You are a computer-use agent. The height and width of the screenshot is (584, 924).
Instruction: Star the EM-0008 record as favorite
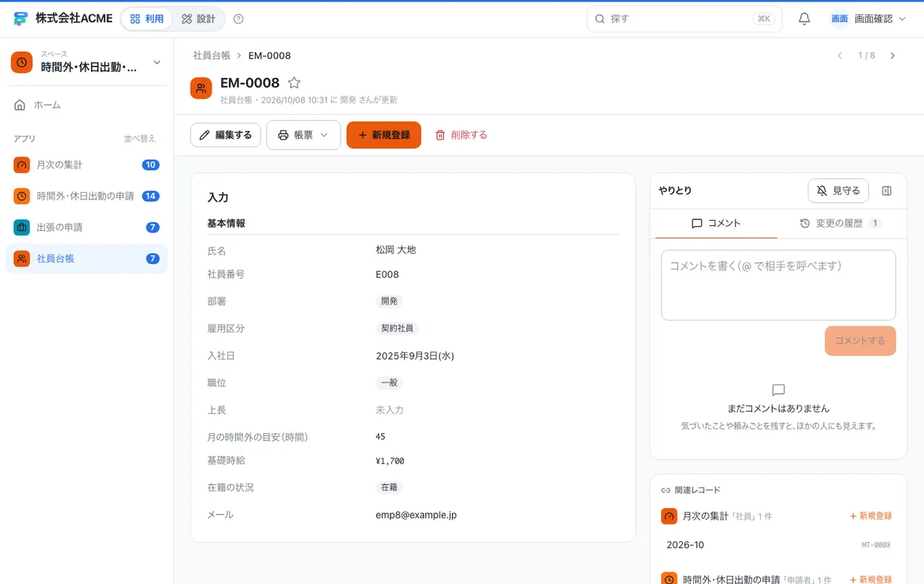(294, 83)
